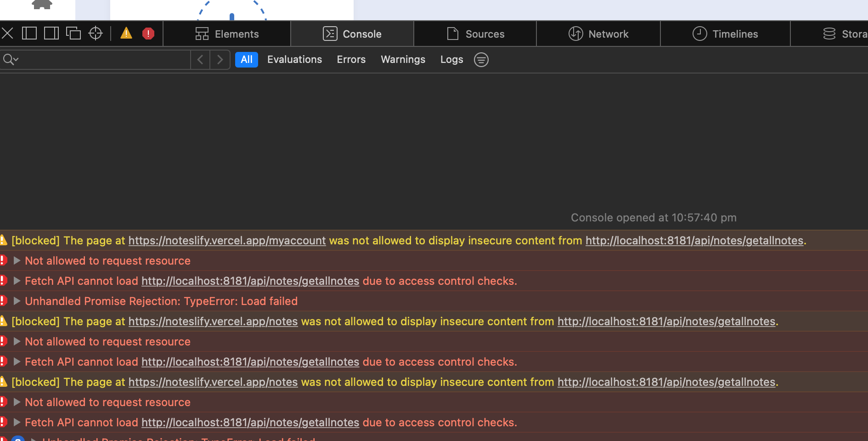The width and height of the screenshot is (868, 441).
Task: Filter console to Evaluations only
Action: tap(294, 60)
